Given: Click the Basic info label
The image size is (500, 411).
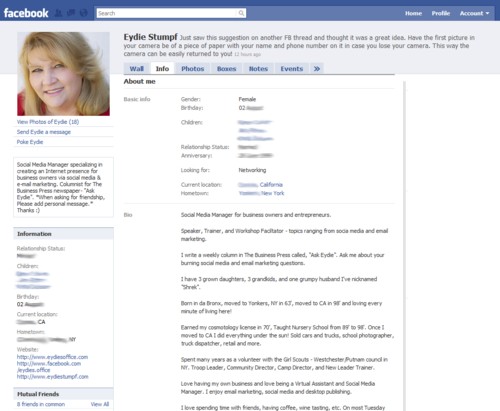Looking at the screenshot, I should [x=137, y=99].
